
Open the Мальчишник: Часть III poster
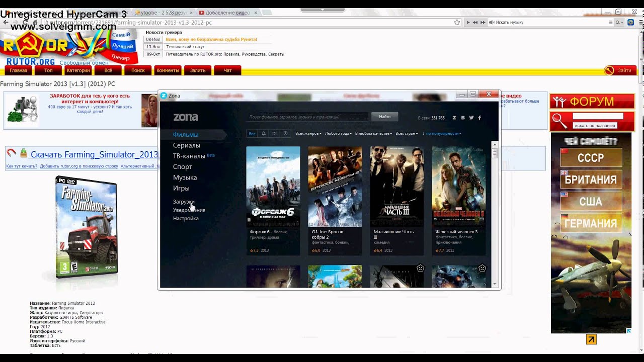(397, 187)
